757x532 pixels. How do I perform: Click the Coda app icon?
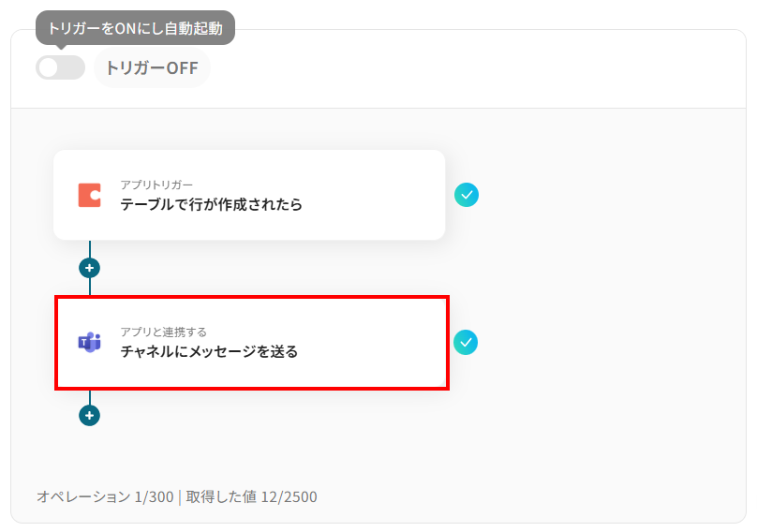click(x=89, y=195)
